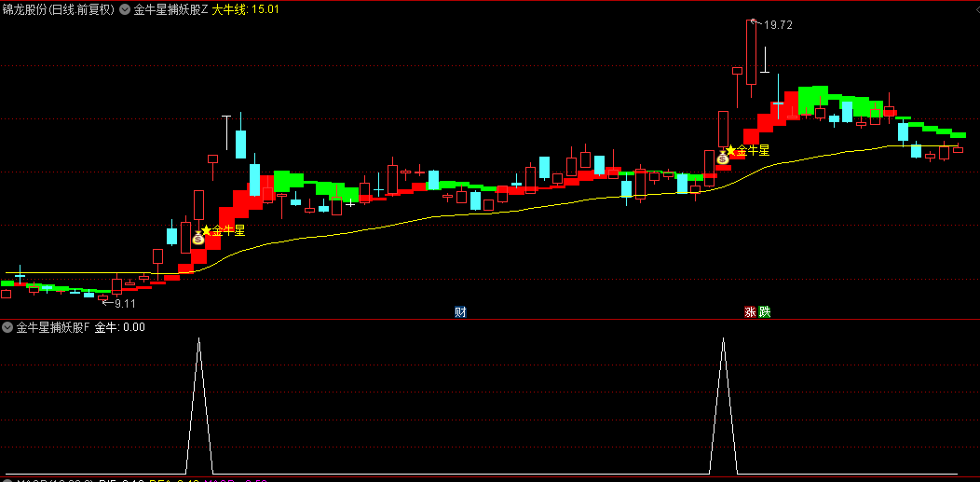980x482 pixels.
Task: Click the first 金牛星 star signal on the left
Action: pyautogui.click(x=224, y=230)
